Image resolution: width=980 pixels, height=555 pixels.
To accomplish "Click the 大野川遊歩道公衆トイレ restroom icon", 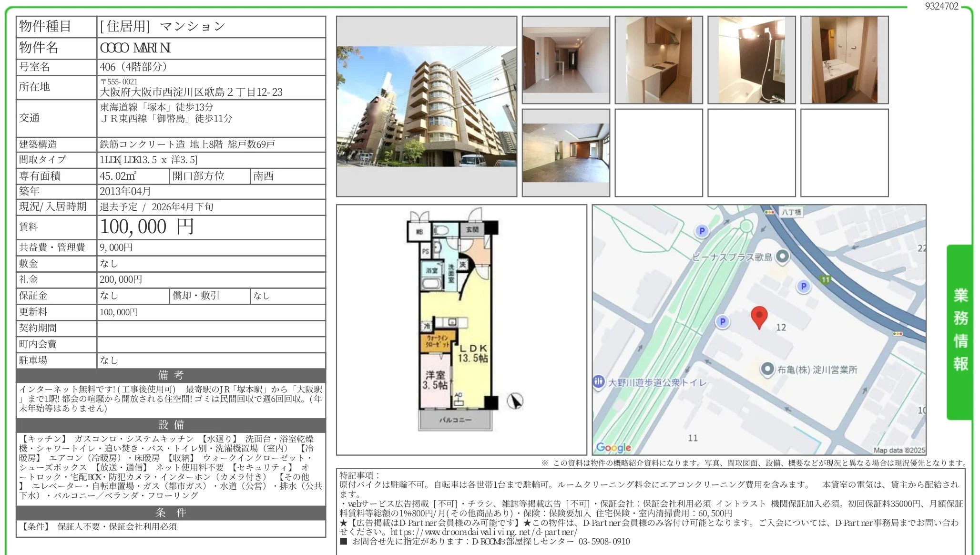I will 599,381.
